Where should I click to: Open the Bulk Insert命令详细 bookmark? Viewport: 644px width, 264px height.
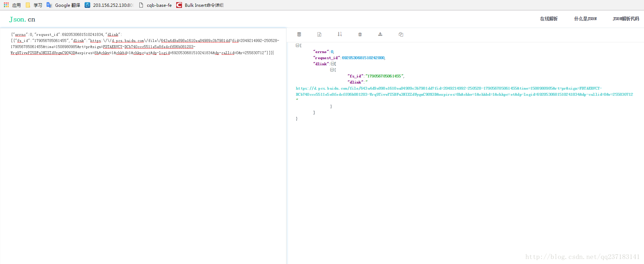pos(200,5)
